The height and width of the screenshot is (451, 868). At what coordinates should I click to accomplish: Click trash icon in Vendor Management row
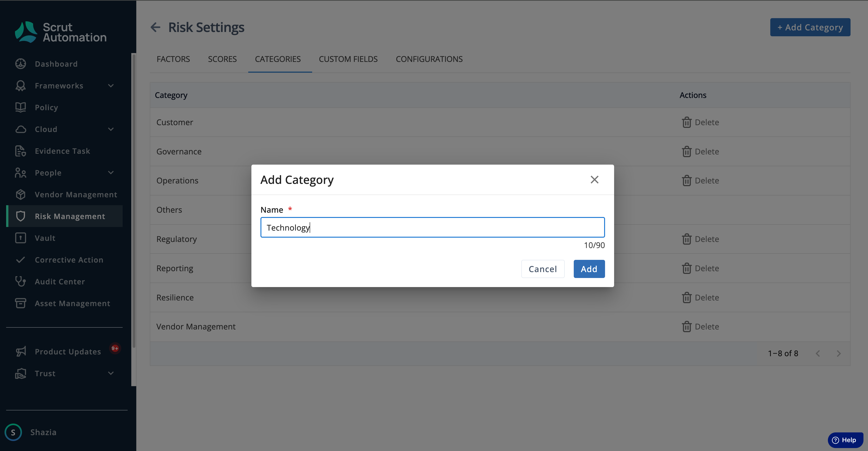click(x=687, y=326)
